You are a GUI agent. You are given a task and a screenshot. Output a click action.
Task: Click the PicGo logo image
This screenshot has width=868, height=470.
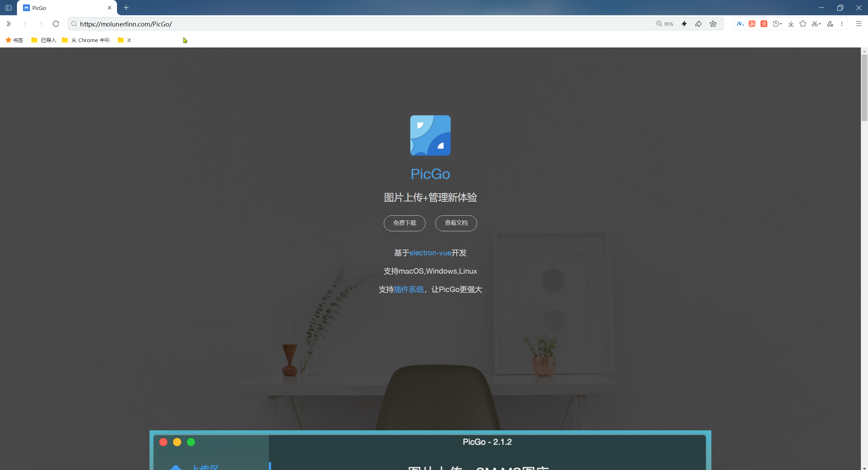click(430, 135)
